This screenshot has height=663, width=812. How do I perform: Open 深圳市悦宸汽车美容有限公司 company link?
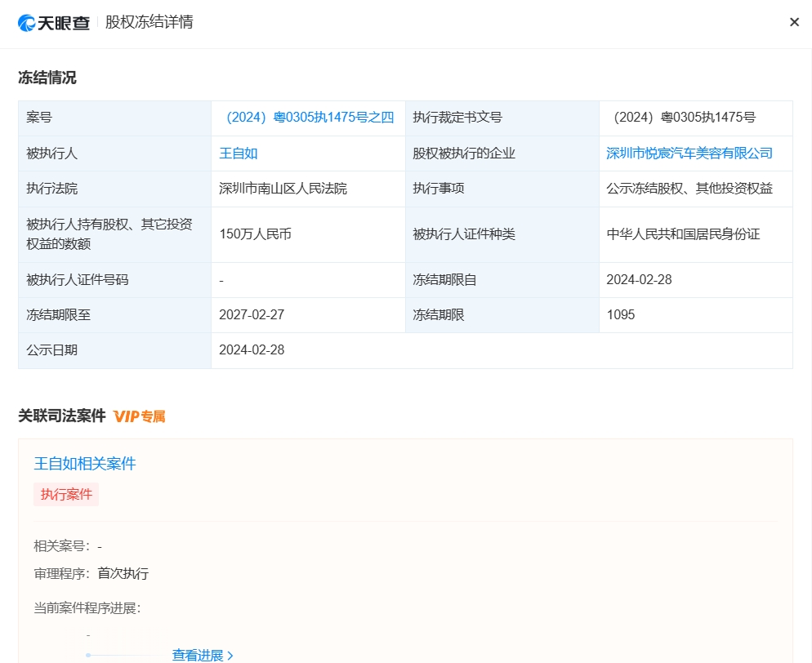click(690, 153)
